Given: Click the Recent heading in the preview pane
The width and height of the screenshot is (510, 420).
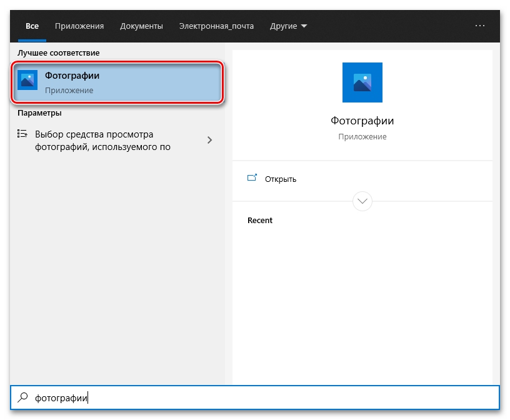Looking at the screenshot, I should point(260,221).
